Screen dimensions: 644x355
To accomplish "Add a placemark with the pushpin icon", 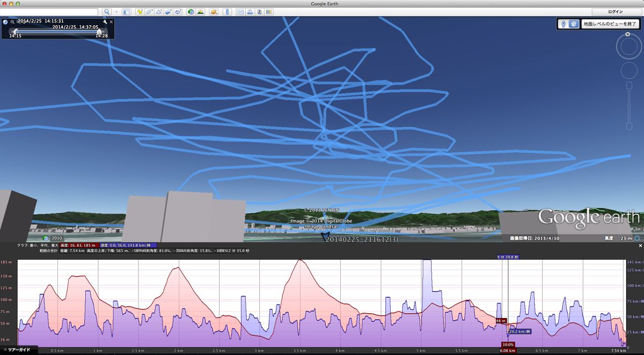I will [140, 12].
